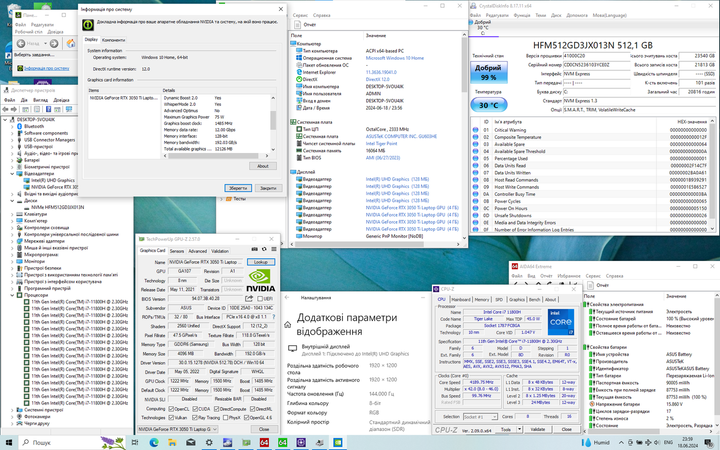Click the GPU-Z BIOS export share icon
The height and width of the screenshot is (450, 720).
249,298
